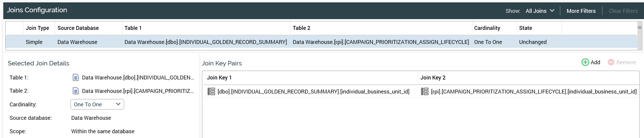Click the Table 1 column header
The image size is (644, 138).
pyautogui.click(x=133, y=28)
